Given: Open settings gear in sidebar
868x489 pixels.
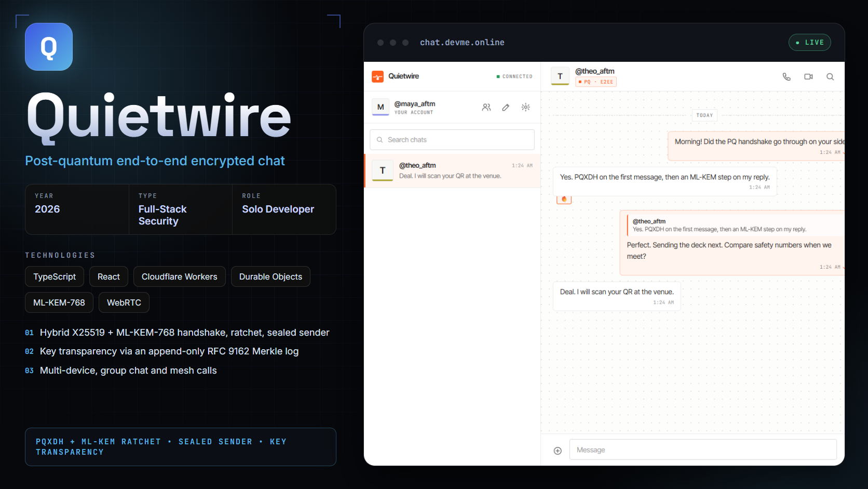Looking at the screenshot, I should coord(525,107).
